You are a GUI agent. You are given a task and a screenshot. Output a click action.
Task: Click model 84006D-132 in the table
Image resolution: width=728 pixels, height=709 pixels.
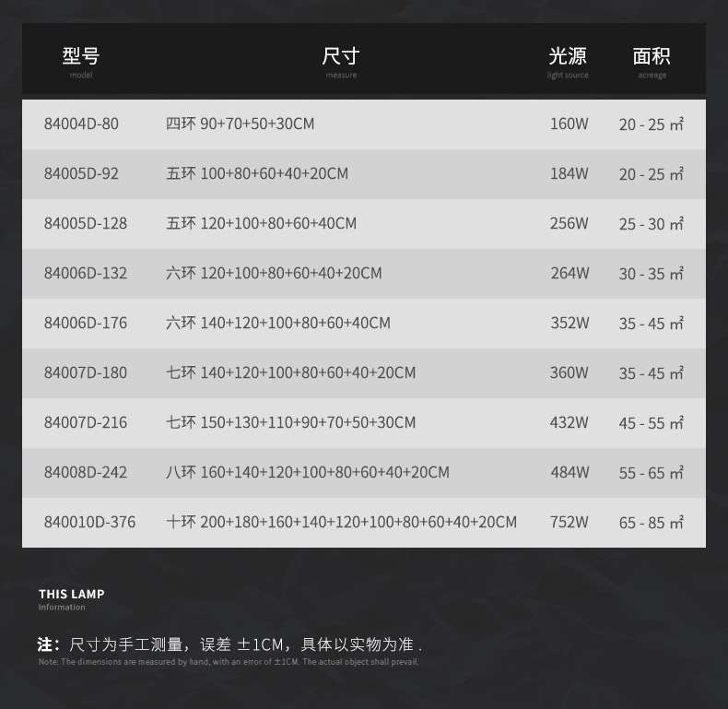tap(86, 273)
